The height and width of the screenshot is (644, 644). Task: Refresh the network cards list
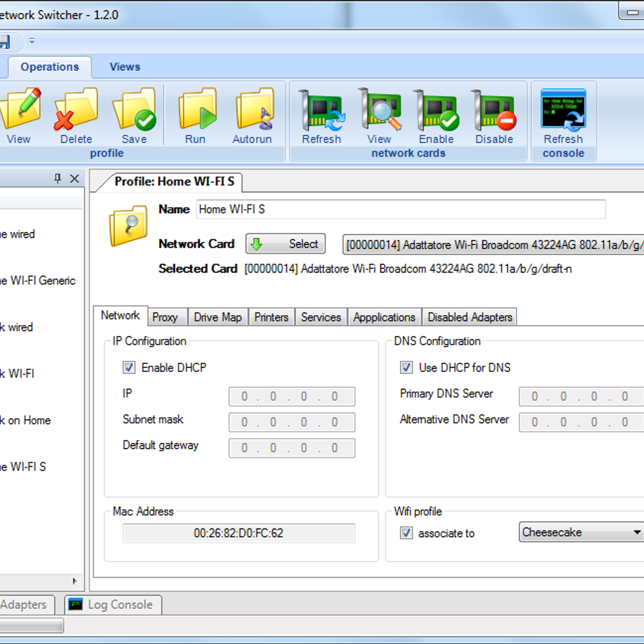[321, 116]
